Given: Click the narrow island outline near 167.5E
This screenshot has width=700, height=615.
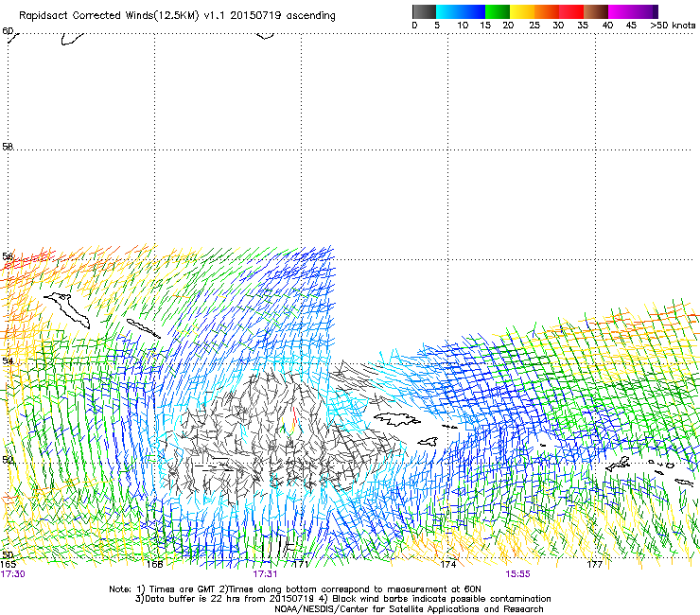Looking at the screenshot, I should tap(143, 328).
